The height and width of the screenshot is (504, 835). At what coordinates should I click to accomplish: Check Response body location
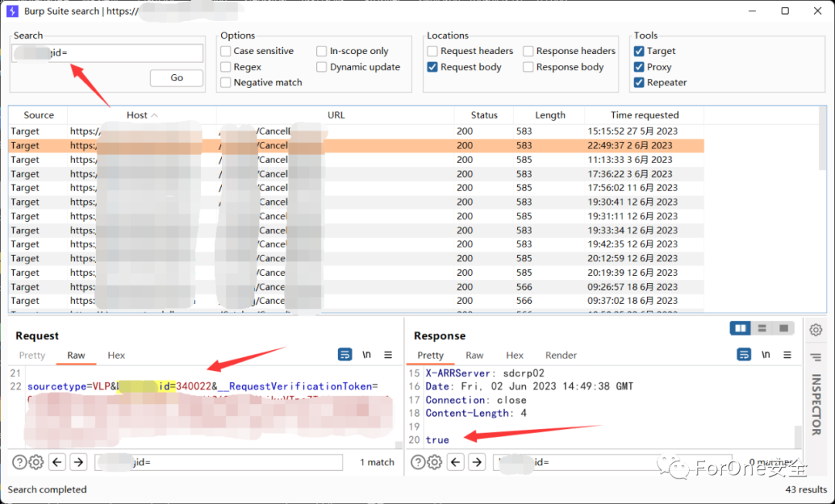528,67
